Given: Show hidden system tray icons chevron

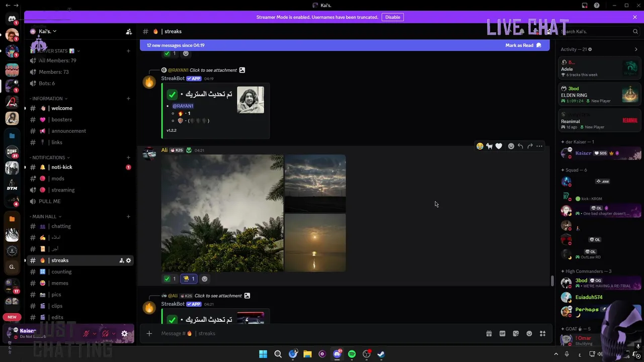Looking at the screenshot, I should [x=556, y=354].
